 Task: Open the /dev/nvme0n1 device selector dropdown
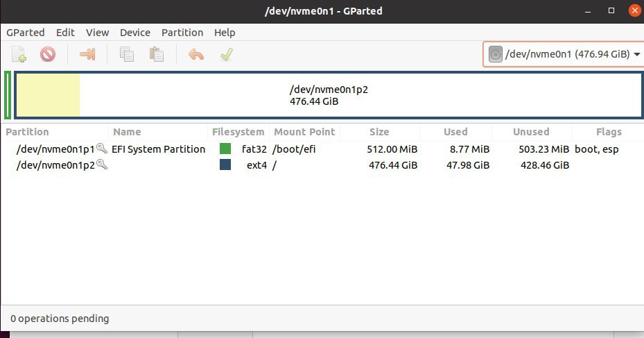click(564, 54)
